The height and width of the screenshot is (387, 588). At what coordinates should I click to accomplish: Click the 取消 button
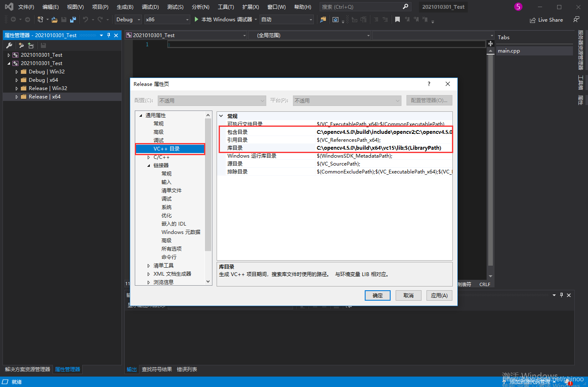pyautogui.click(x=409, y=295)
